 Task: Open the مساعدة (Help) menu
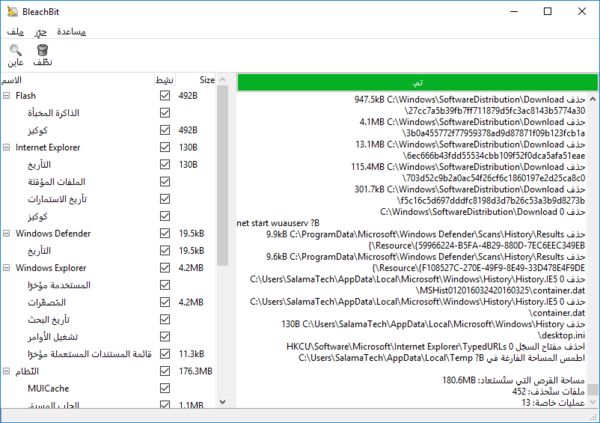point(72,32)
